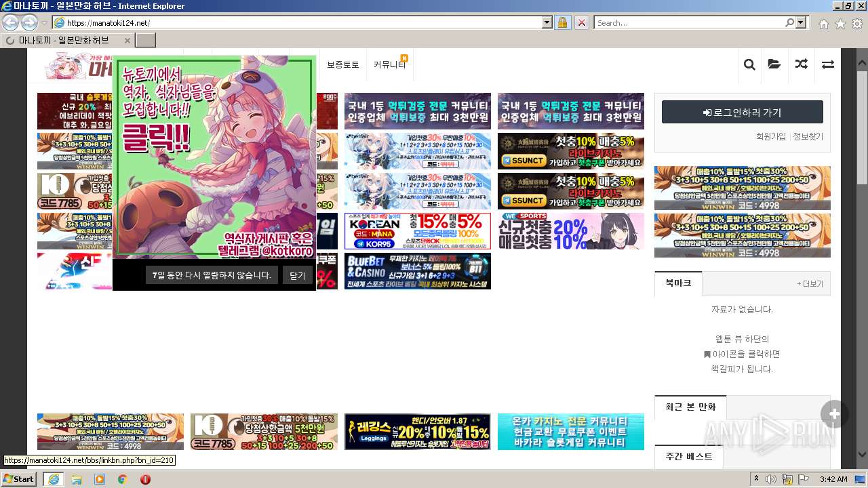Open the top-center 국내 1등 먹튀검증 banner

[417, 111]
